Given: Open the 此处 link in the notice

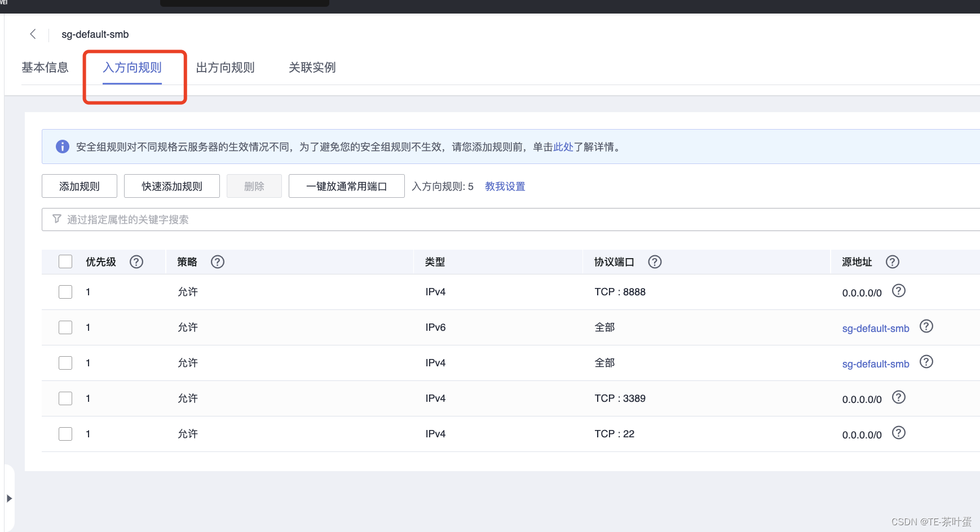Looking at the screenshot, I should (563, 147).
